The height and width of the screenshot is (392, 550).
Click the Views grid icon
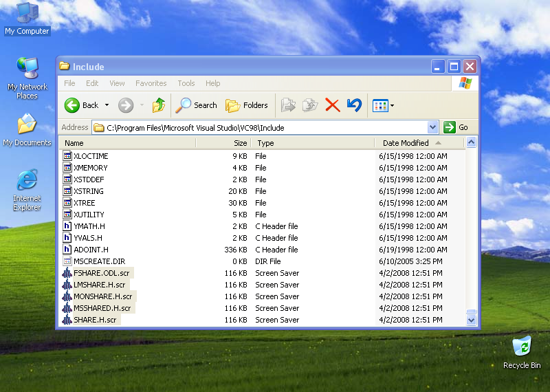click(380, 105)
